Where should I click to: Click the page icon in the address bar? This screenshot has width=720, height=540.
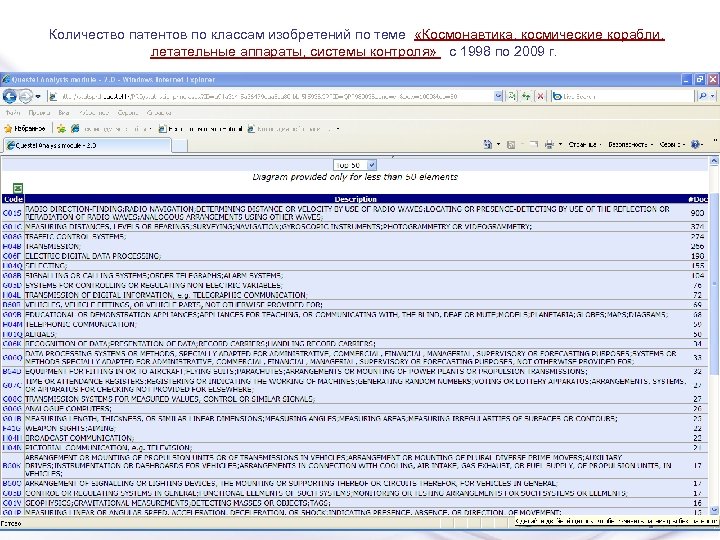[53, 96]
